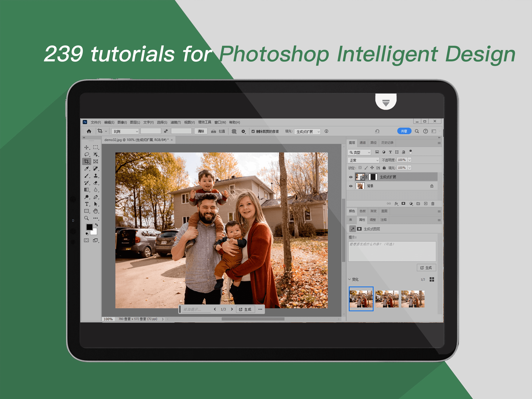Screen dimensions: 532x399
Task: Select the Object Selection tool
Action: [96, 154]
